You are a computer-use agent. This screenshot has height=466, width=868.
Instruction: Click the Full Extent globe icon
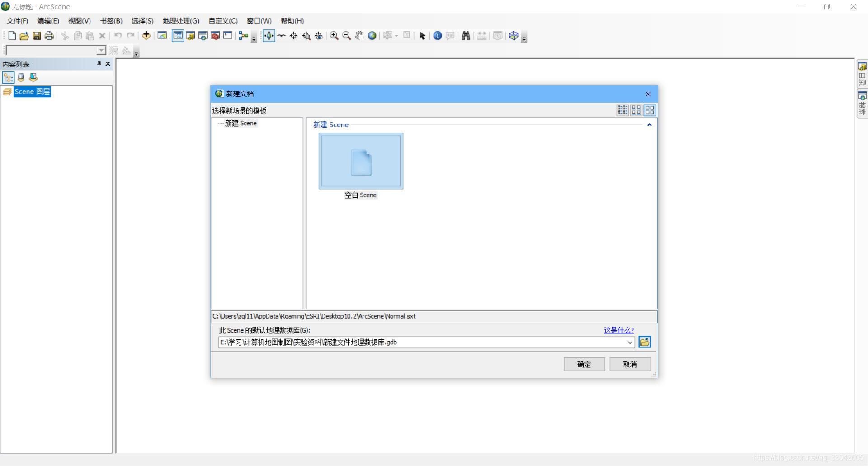click(372, 36)
